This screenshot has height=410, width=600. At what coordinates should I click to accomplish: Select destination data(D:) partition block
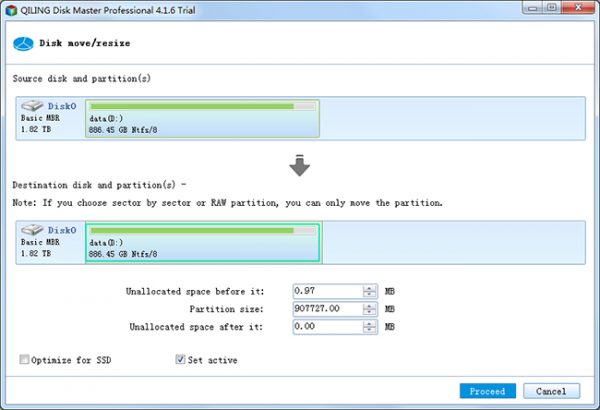point(202,243)
